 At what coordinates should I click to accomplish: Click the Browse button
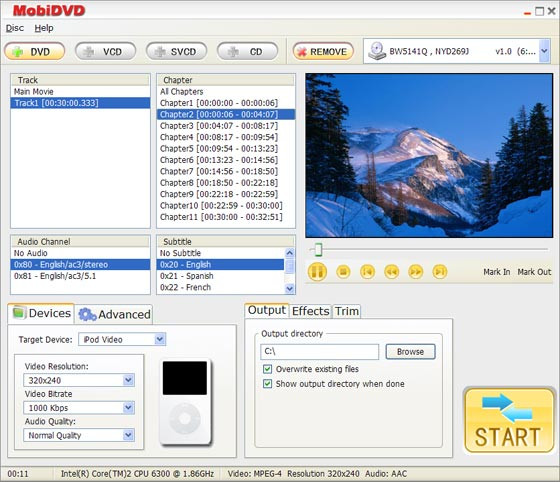[410, 352]
